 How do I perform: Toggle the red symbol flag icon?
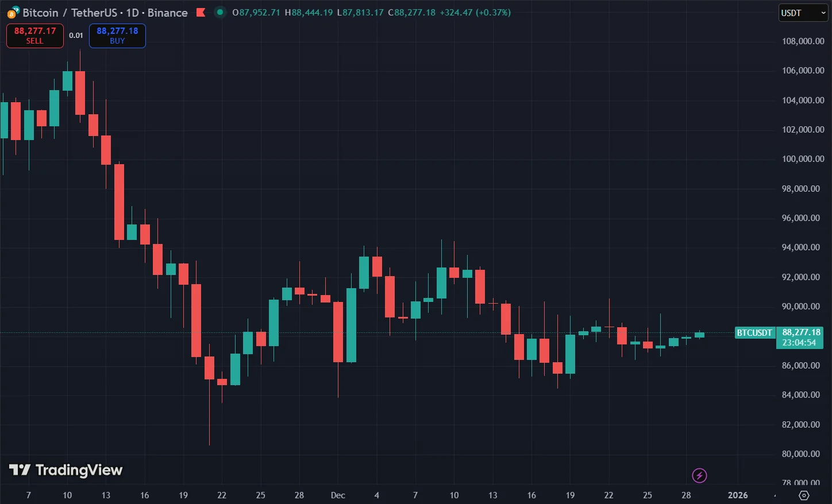pyautogui.click(x=201, y=12)
